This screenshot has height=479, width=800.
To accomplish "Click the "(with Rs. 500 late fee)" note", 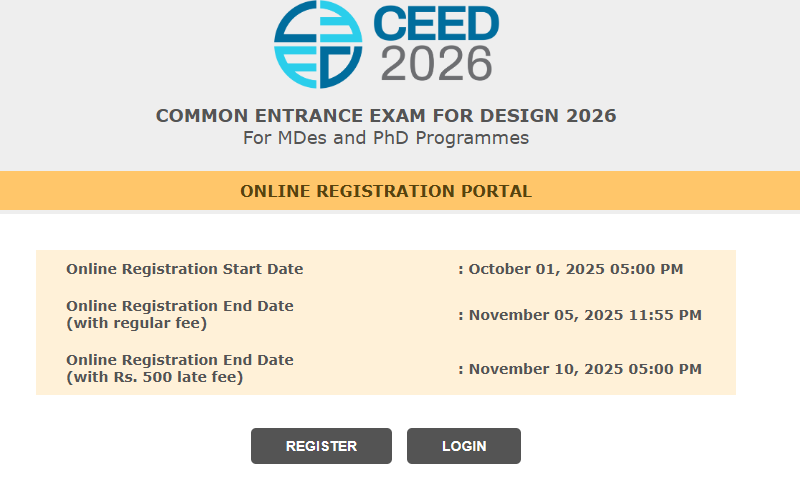I will 155,377.
